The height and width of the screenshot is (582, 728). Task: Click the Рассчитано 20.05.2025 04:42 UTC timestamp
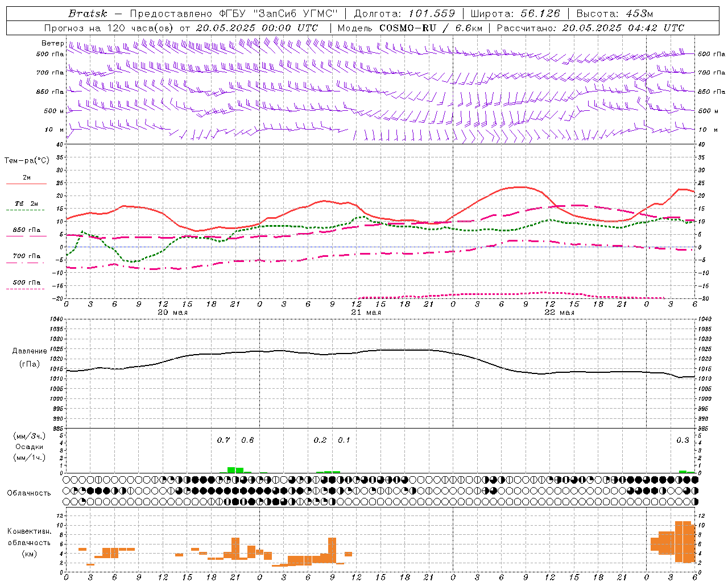[590, 28]
